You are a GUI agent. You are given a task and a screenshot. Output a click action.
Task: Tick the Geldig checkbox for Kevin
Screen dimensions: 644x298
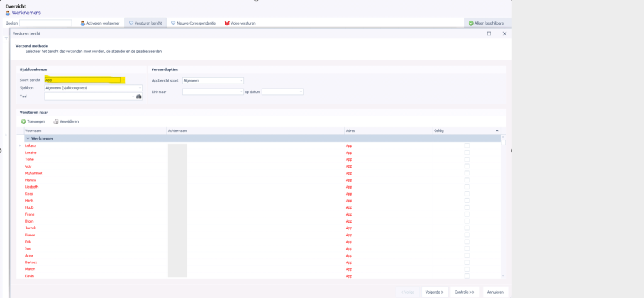pyautogui.click(x=467, y=276)
